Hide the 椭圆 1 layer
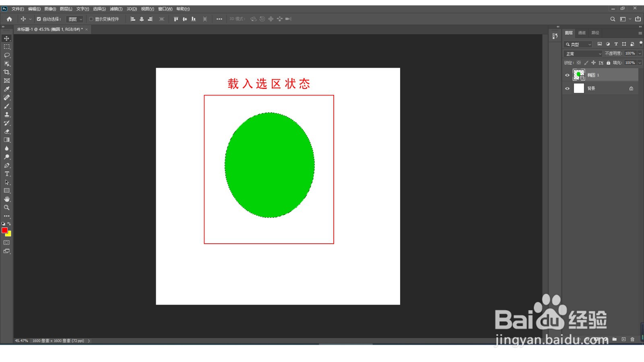Screen dimensions: 644x362 click(x=567, y=75)
